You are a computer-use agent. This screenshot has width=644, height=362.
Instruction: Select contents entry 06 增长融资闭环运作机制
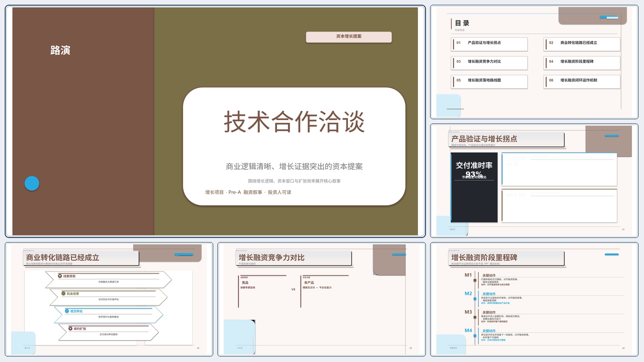(x=582, y=81)
